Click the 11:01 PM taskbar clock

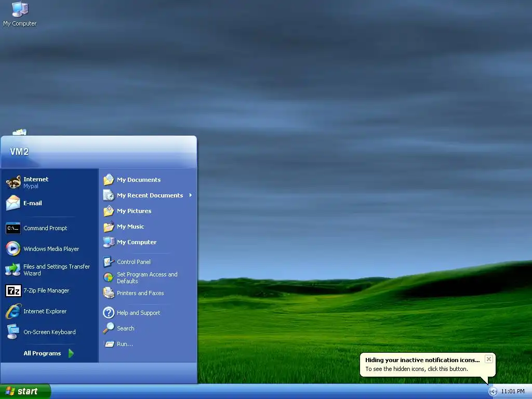click(x=513, y=391)
